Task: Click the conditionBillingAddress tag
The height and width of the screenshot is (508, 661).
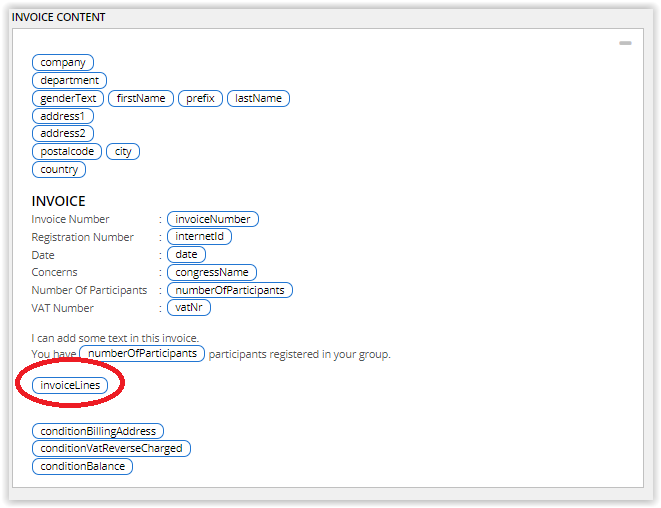Action: [x=98, y=431]
